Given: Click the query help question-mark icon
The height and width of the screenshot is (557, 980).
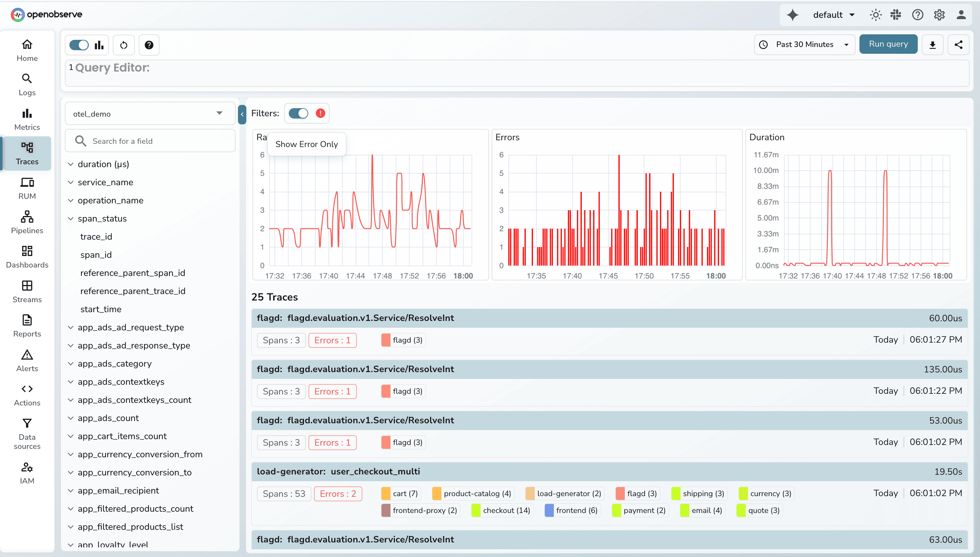Looking at the screenshot, I should 149,45.
